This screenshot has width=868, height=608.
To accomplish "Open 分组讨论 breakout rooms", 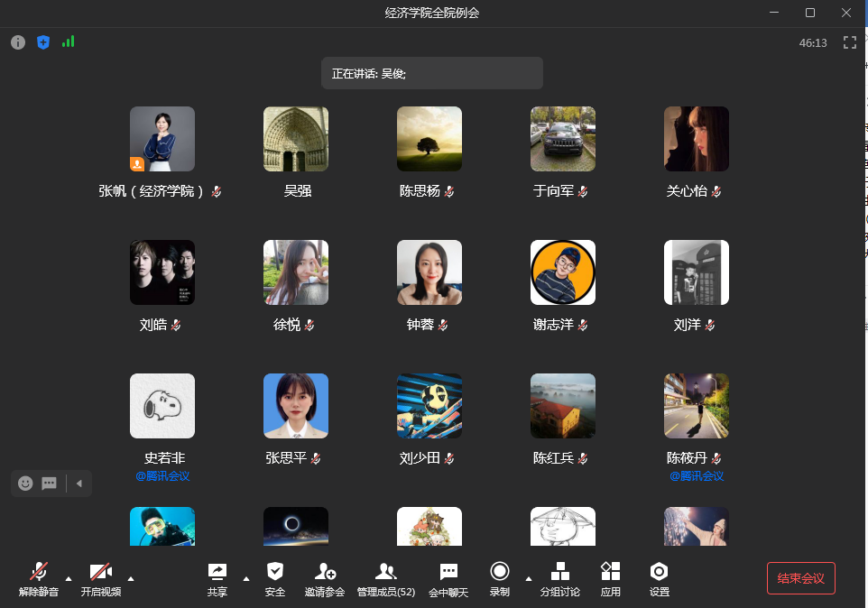I will point(560,578).
